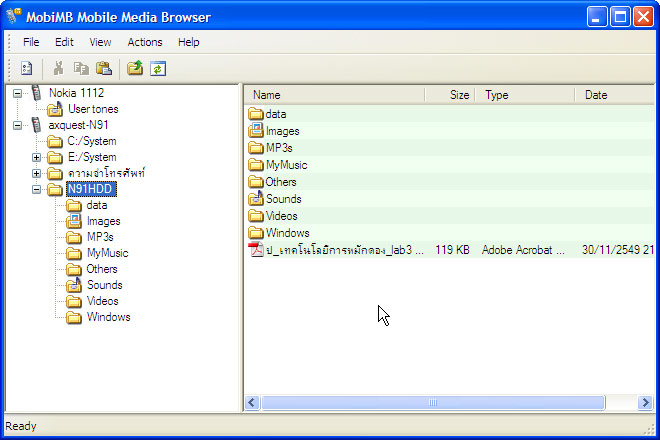The width and height of the screenshot is (660, 440).
Task: Click the Cut scissors toolbar icon
Action: click(x=59, y=68)
